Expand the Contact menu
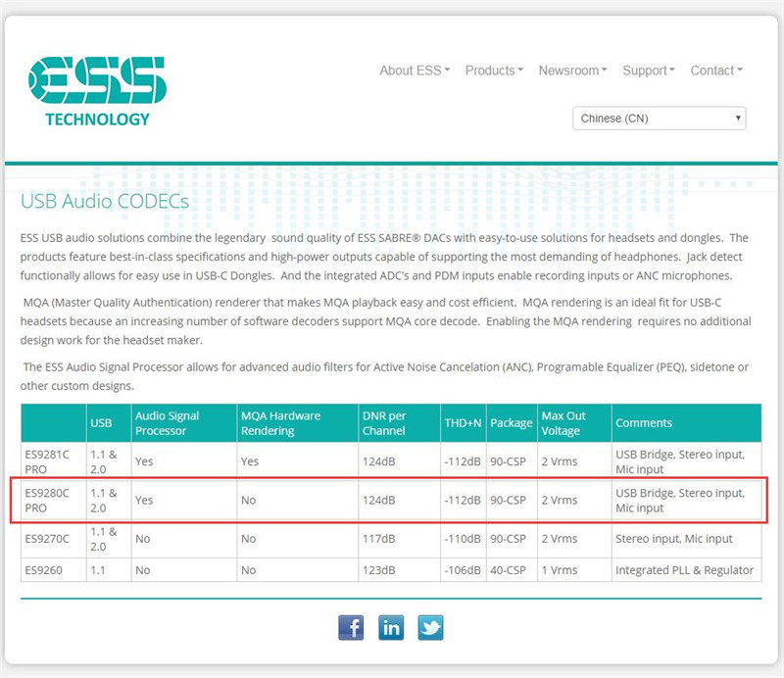The width and height of the screenshot is (784, 678). tap(716, 71)
